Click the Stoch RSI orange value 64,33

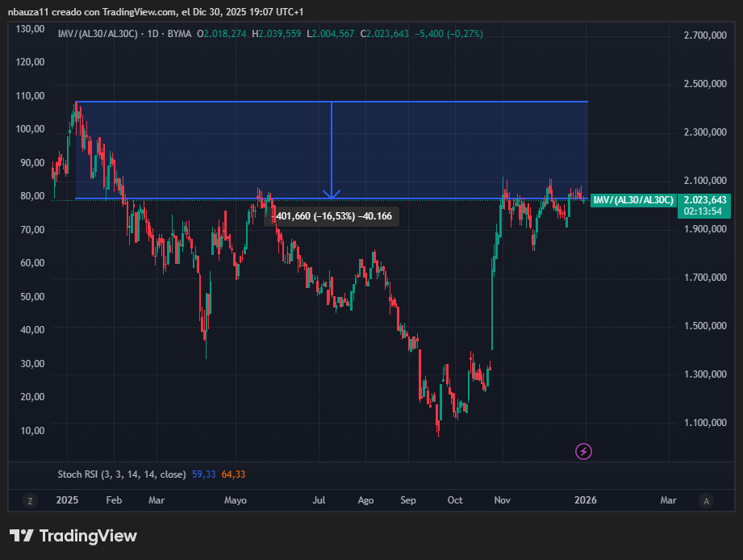pyautogui.click(x=233, y=474)
